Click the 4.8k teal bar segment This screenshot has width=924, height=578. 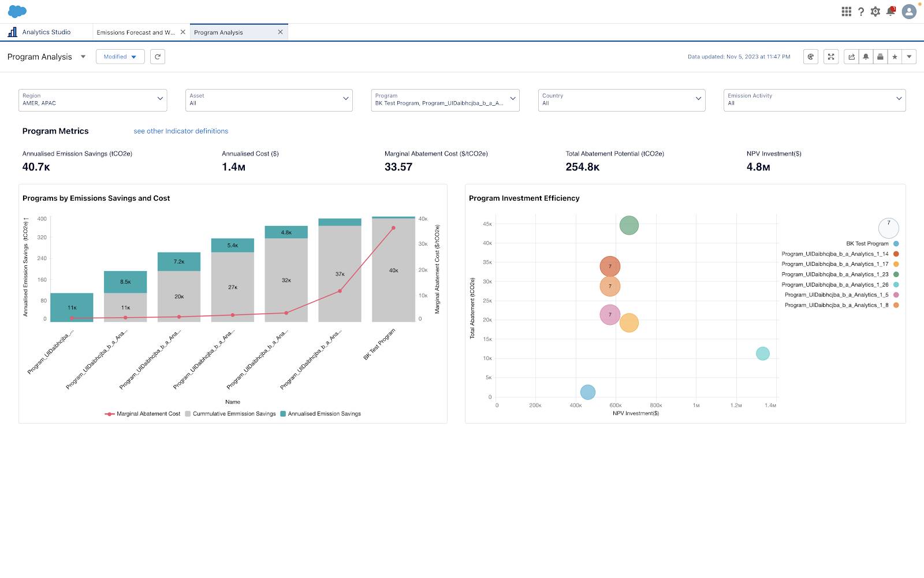(286, 232)
